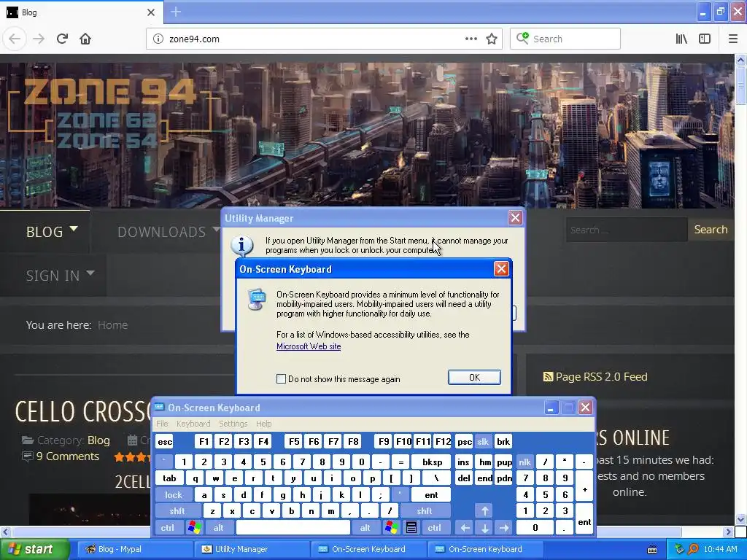Toggle the nlk num lock key
This screenshot has height=560, width=747.
point(525,462)
